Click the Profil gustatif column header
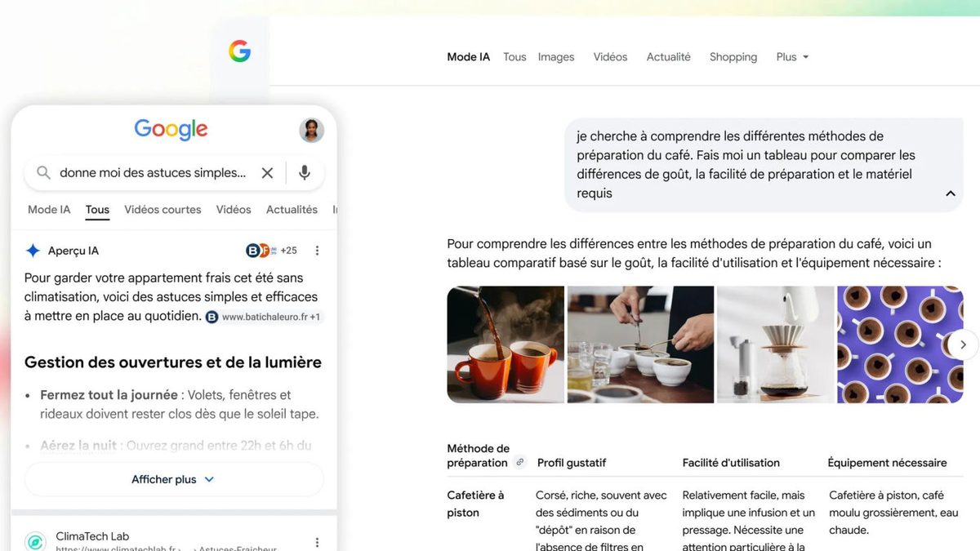The height and width of the screenshot is (551, 980). click(x=572, y=463)
